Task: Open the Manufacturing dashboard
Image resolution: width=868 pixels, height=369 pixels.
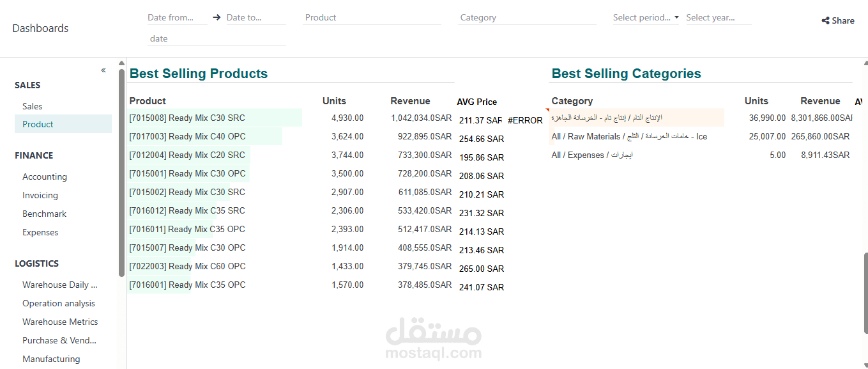Action: (x=51, y=359)
